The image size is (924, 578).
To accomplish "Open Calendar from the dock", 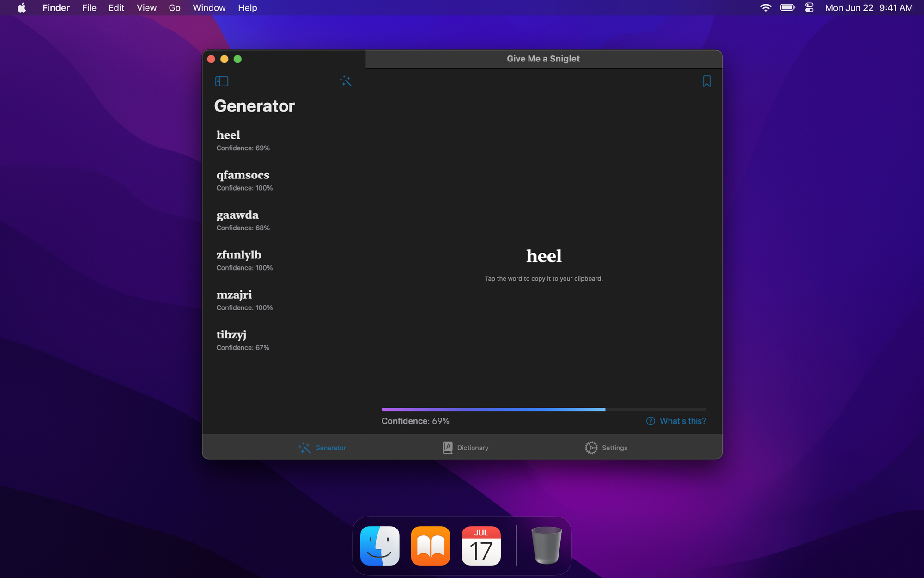I will (481, 546).
